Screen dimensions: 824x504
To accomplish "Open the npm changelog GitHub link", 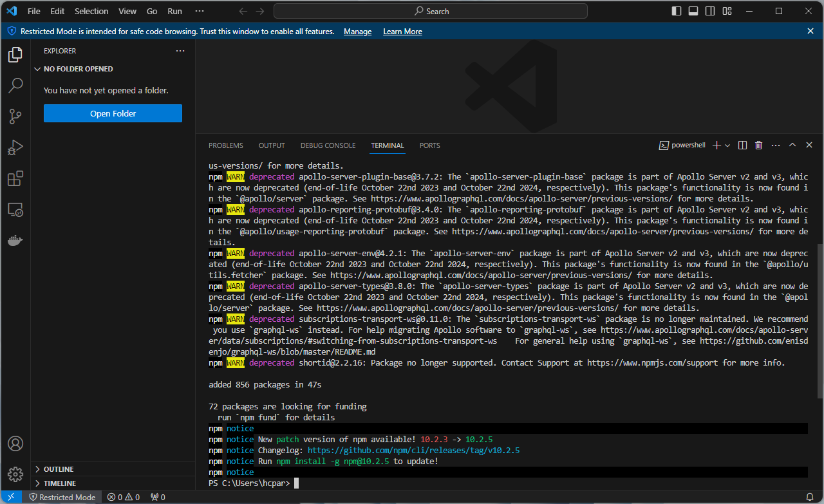I will pos(413,451).
